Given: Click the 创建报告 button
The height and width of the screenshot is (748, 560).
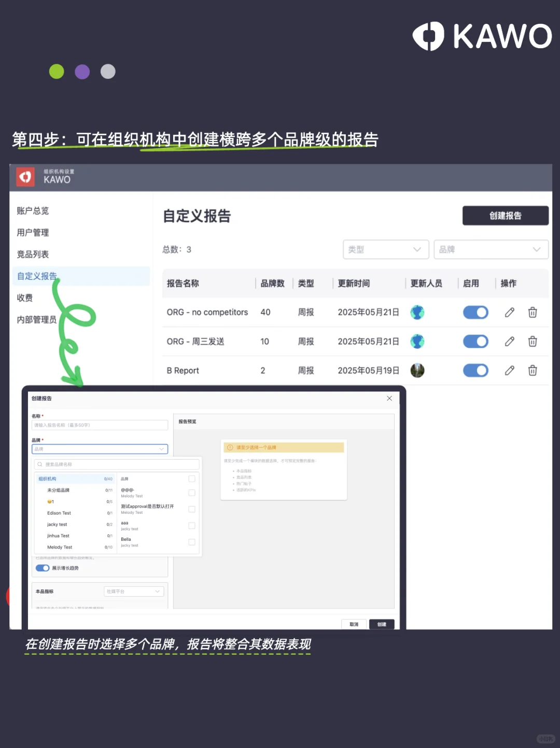Looking at the screenshot, I should pyautogui.click(x=505, y=216).
